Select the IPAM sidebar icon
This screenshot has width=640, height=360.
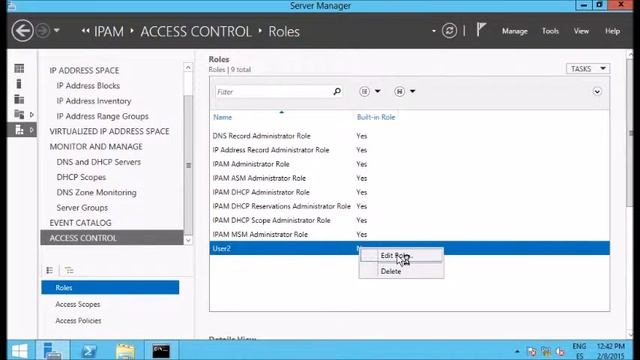(19, 130)
